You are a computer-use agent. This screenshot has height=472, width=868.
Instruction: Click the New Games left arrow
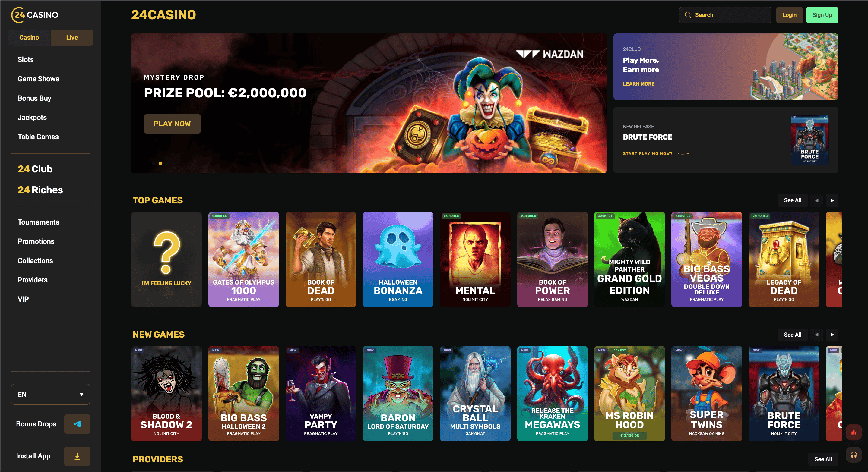(817, 335)
